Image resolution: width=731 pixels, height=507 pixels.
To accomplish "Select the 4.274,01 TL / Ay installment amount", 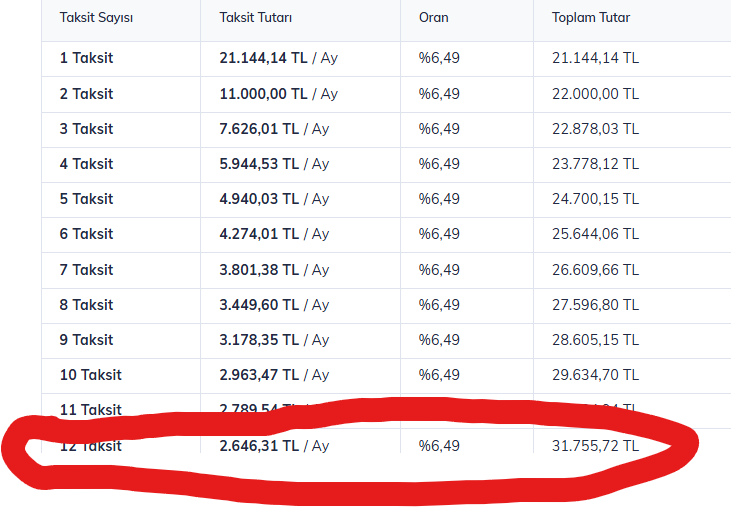I will tap(274, 234).
